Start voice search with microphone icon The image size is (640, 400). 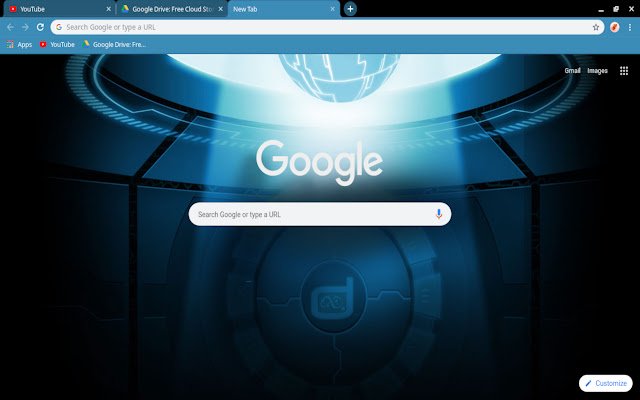point(439,214)
